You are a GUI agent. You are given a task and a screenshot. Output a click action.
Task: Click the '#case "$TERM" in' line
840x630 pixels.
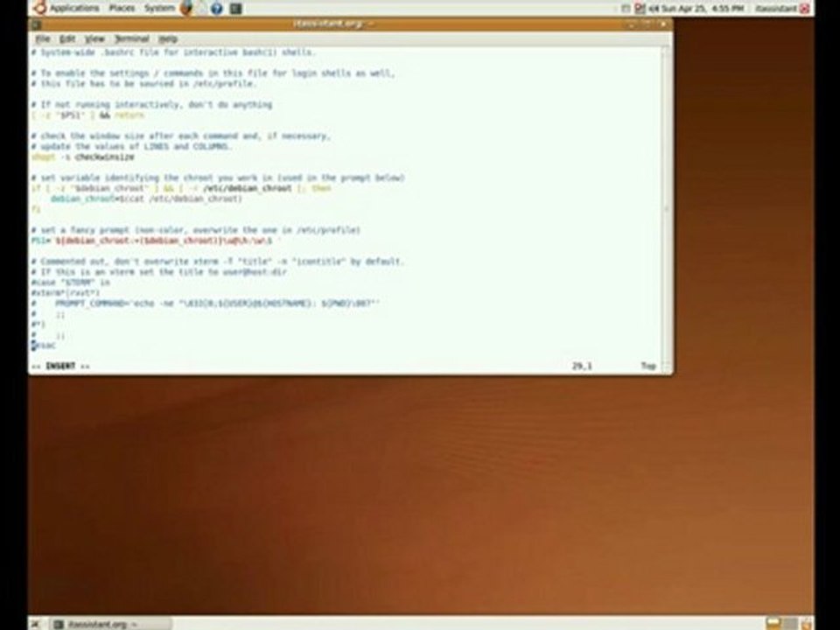pyautogui.click(x=71, y=283)
